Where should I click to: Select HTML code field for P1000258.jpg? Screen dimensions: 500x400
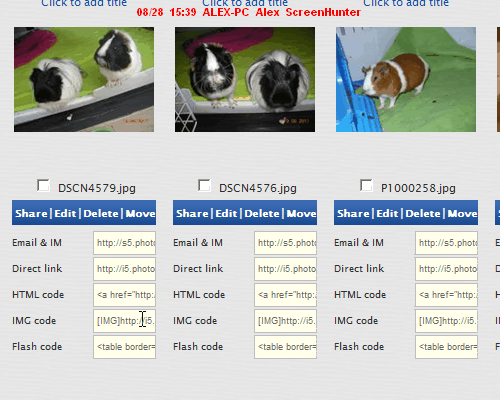[447, 295]
